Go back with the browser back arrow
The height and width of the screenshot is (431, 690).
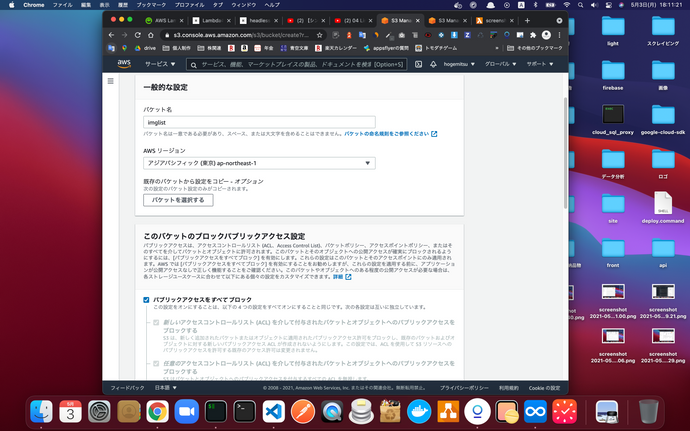pos(111,35)
